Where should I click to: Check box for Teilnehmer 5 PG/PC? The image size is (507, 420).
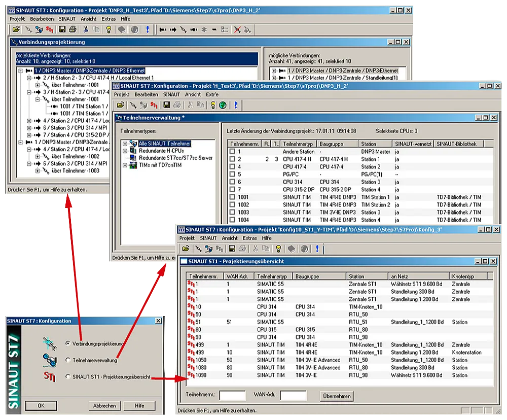point(232,174)
